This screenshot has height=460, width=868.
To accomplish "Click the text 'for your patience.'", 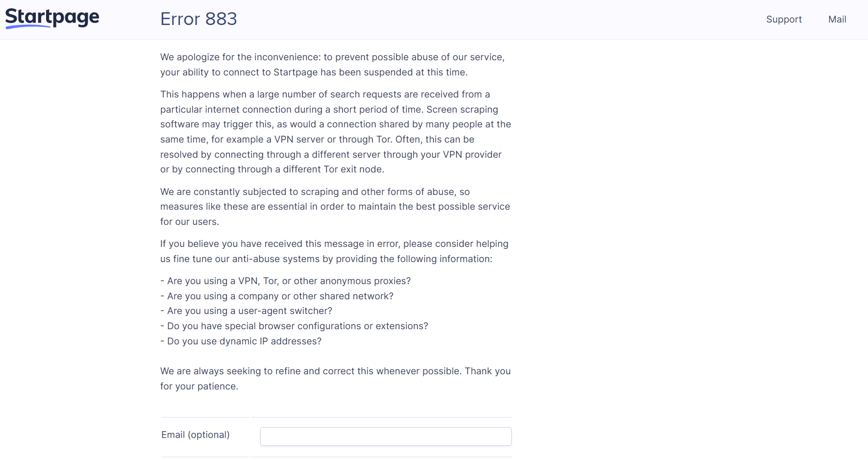I will coord(199,387).
